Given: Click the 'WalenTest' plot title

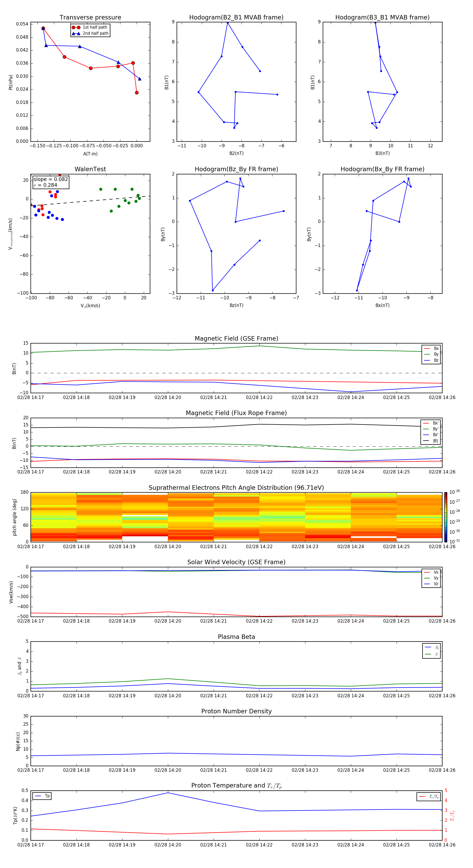Looking at the screenshot, I should point(90,169).
